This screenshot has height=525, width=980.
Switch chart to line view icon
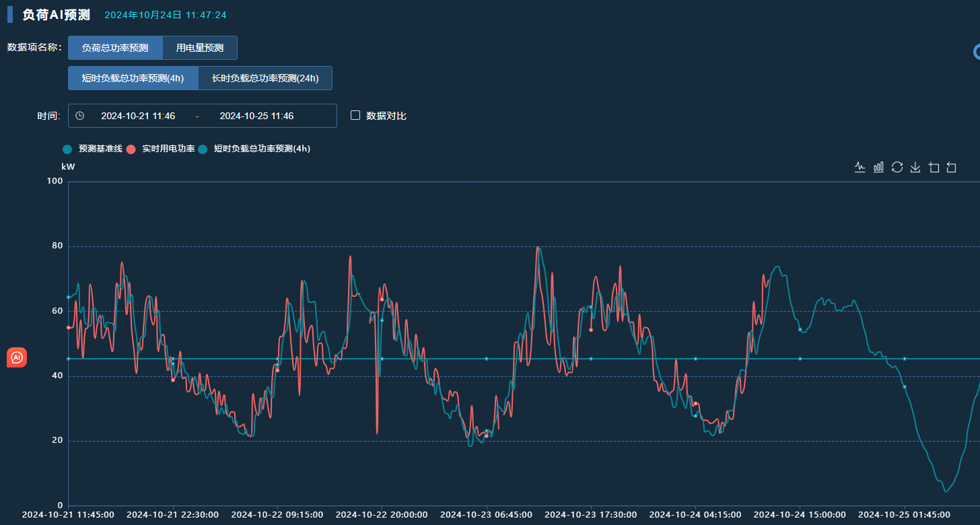860,167
